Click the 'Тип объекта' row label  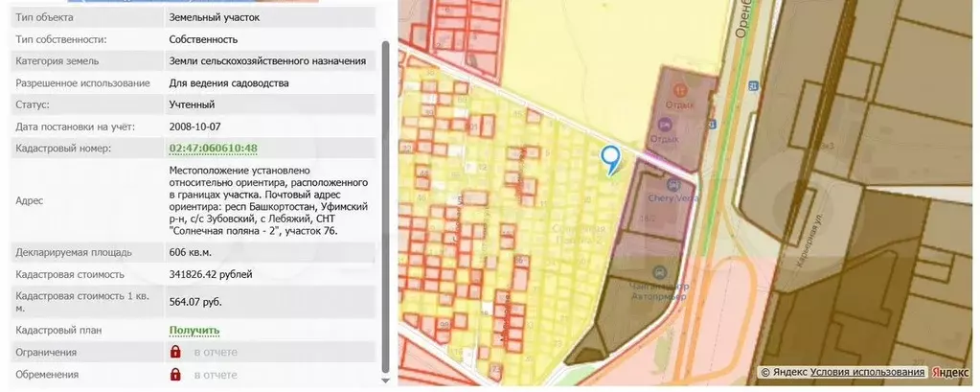click(x=44, y=17)
